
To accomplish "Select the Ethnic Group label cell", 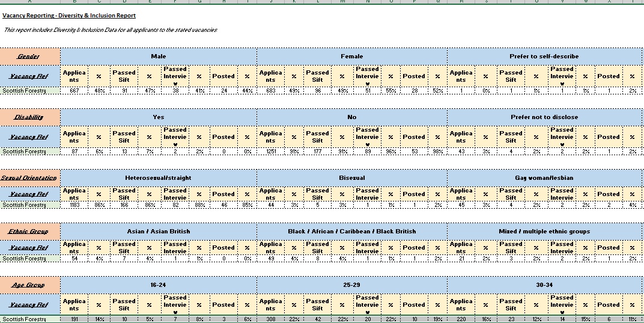I will 29,232.
